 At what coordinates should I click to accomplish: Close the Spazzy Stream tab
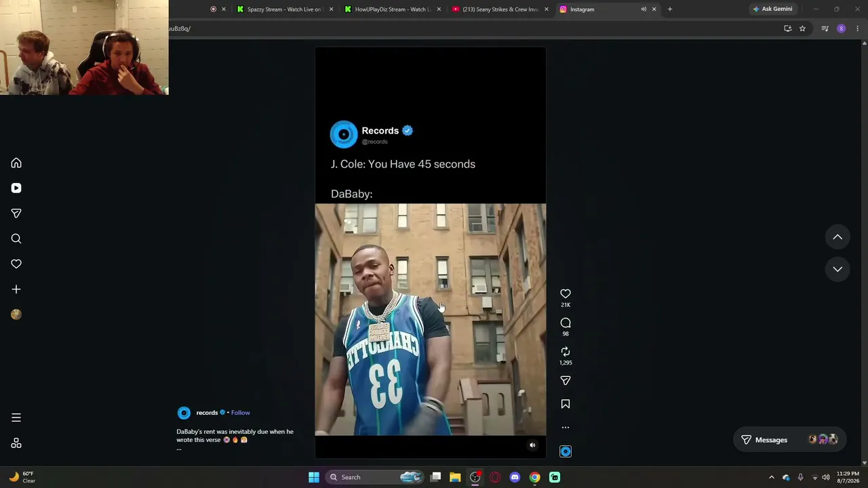(331, 9)
